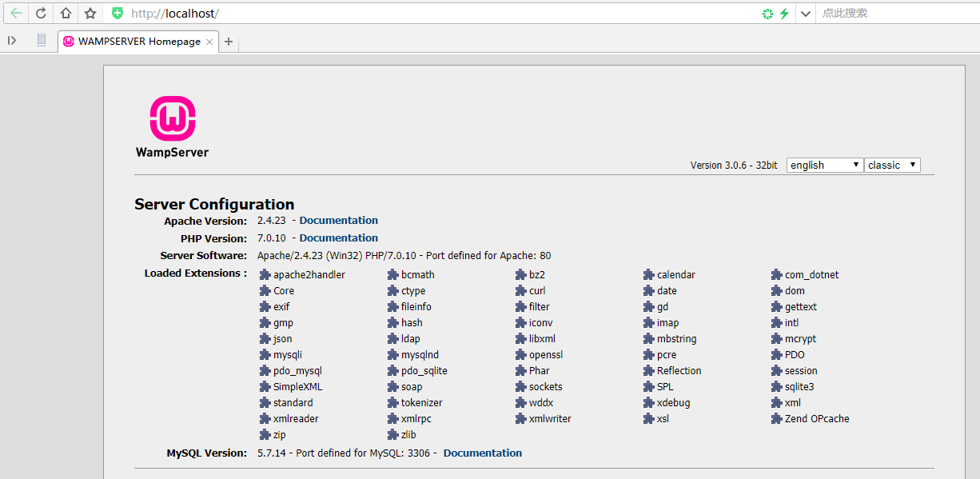Click the puzzle icon beside zip
The image size is (980, 479).
265,435
